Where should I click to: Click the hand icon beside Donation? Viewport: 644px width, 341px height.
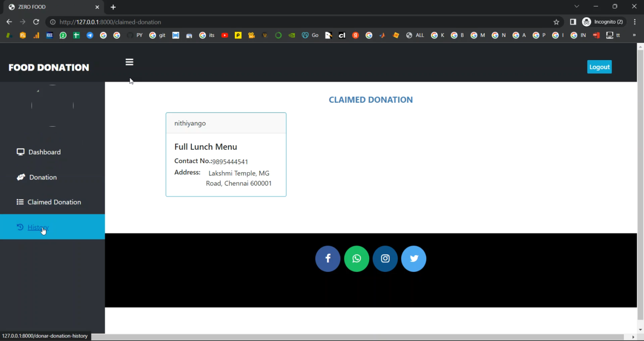click(21, 177)
